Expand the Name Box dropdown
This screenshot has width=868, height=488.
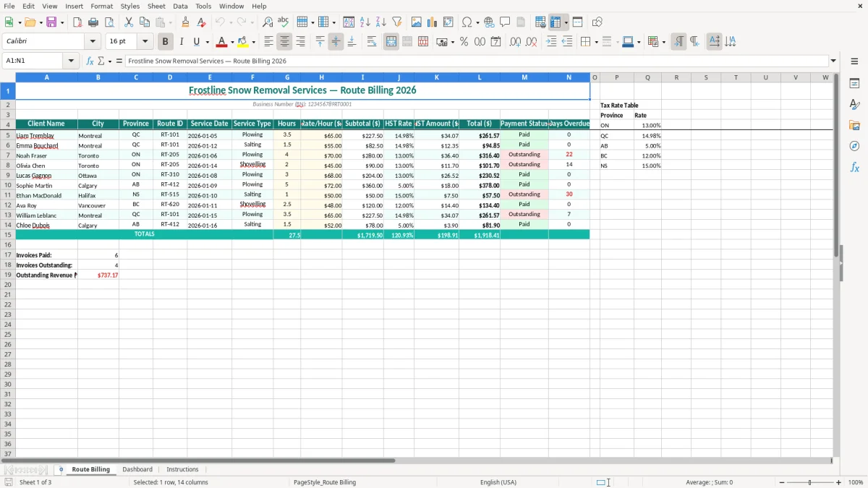point(72,61)
